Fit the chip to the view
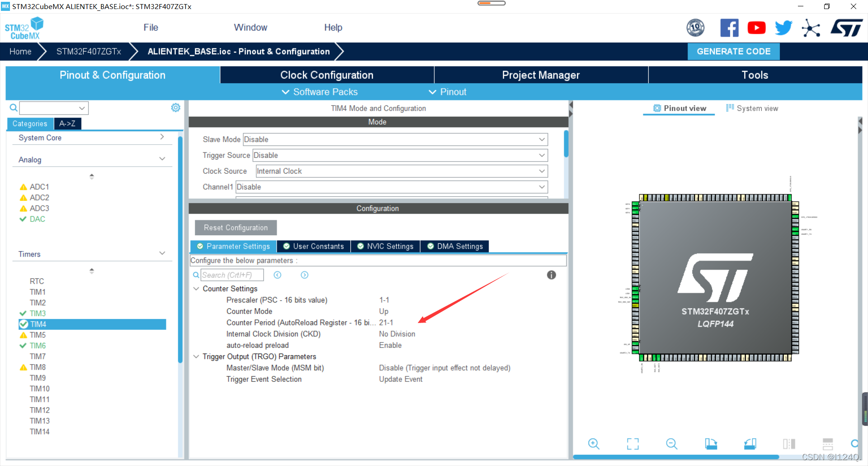The image size is (868, 466). (633, 444)
